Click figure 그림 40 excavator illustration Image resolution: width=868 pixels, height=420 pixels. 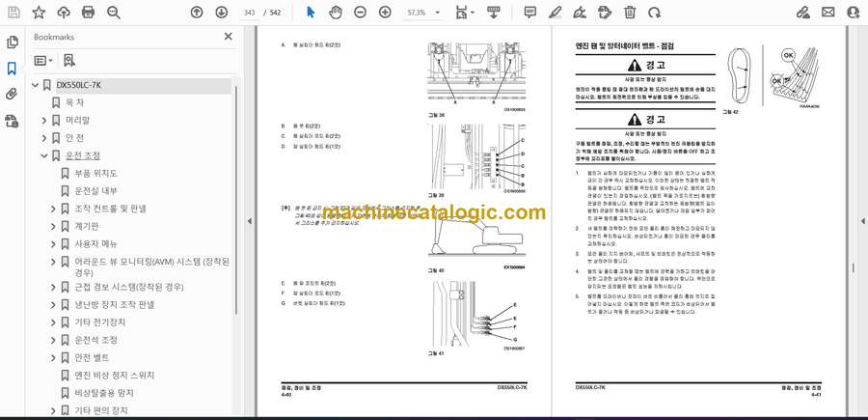pos(476,235)
